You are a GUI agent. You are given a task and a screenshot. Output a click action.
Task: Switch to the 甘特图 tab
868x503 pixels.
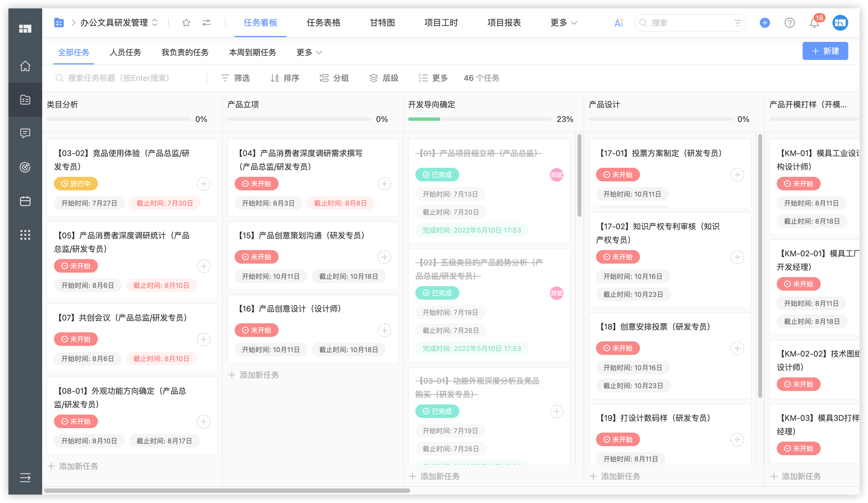coord(382,23)
